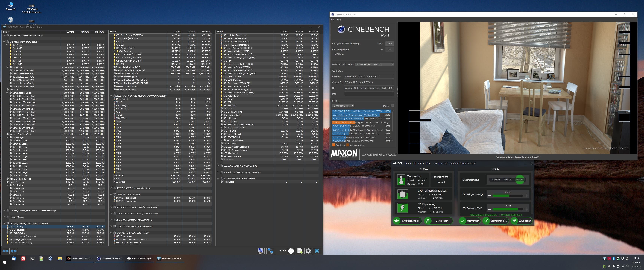
Task: Expand Details arrow in Cinebench ranking
Action: coord(392,106)
